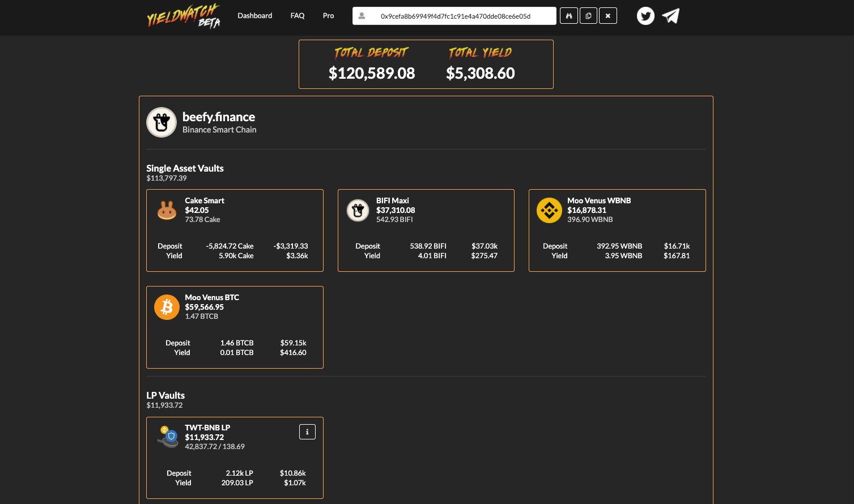Click TWT-BNB LP card title
This screenshot has width=854, height=504.
click(x=207, y=428)
